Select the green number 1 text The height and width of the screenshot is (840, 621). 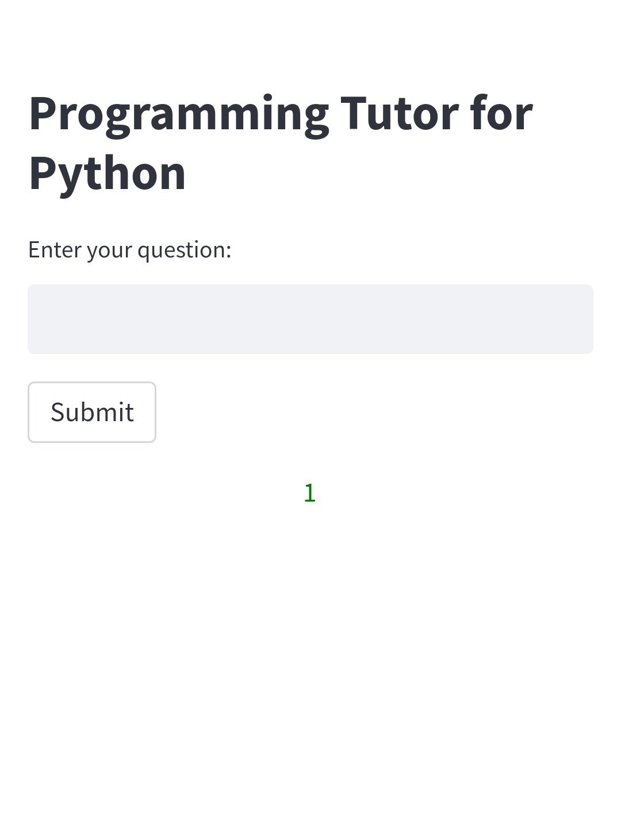click(310, 493)
